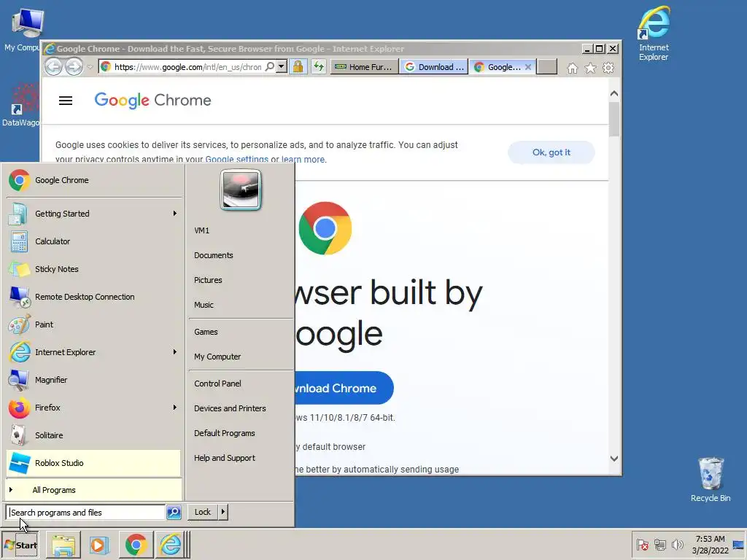Start Remote Desktop Connection
This screenshot has width=747, height=560.
click(93, 297)
